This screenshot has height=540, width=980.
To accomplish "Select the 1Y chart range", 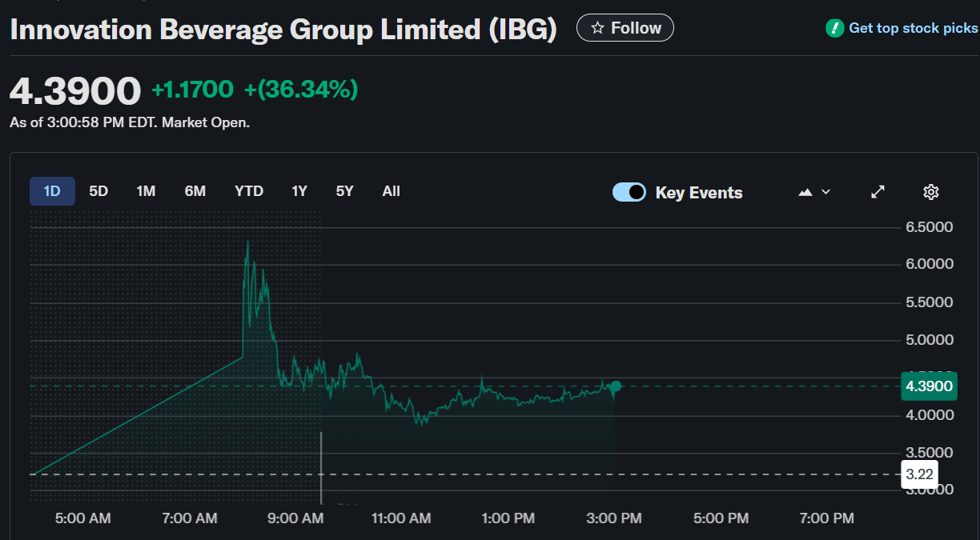I will tap(299, 191).
